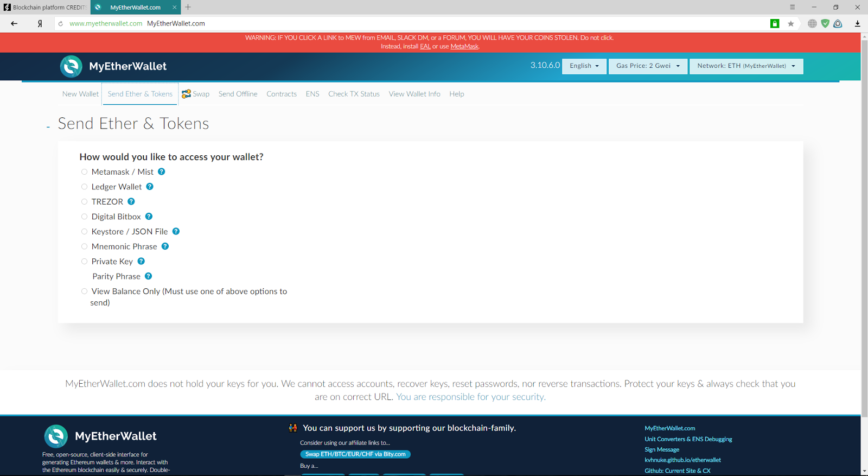The height and width of the screenshot is (476, 868).
Task: Open the English language dropdown
Action: (x=584, y=66)
